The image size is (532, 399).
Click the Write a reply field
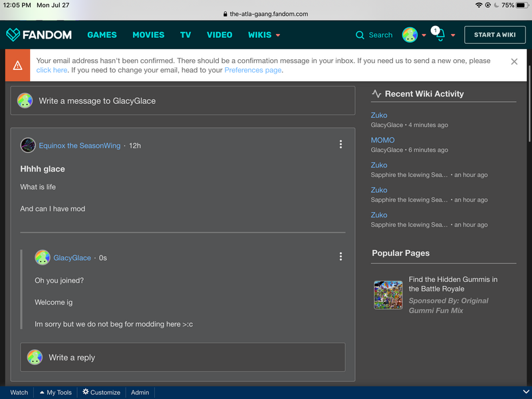[183, 357]
